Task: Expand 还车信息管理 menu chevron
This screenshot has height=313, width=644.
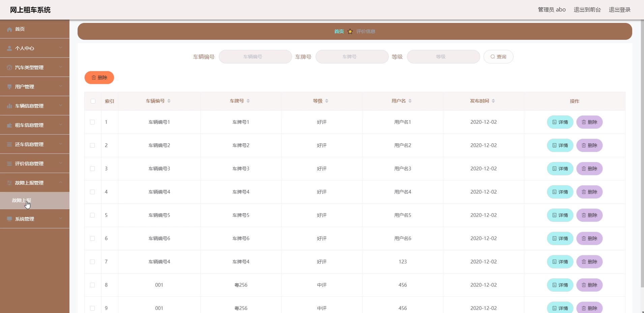Action: pyautogui.click(x=61, y=144)
